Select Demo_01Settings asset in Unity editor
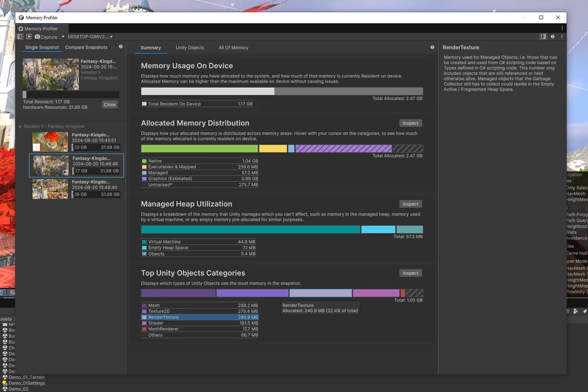The height and width of the screenshot is (392, 588). pyautogui.click(x=26, y=383)
